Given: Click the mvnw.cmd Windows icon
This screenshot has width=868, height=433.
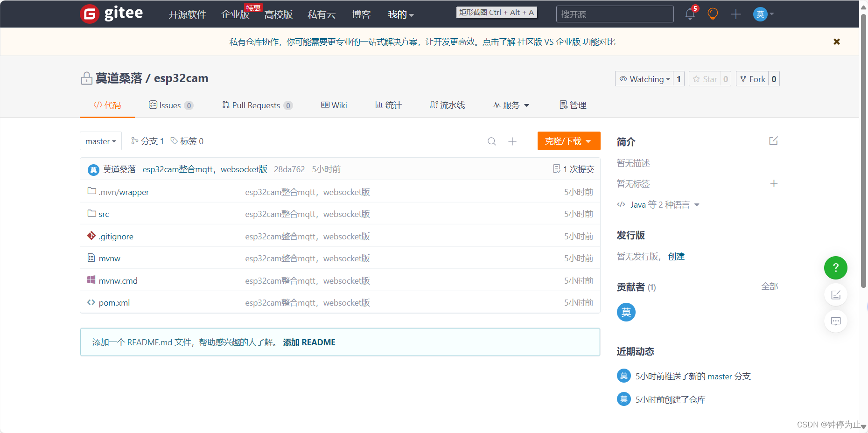Looking at the screenshot, I should point(91,280).
